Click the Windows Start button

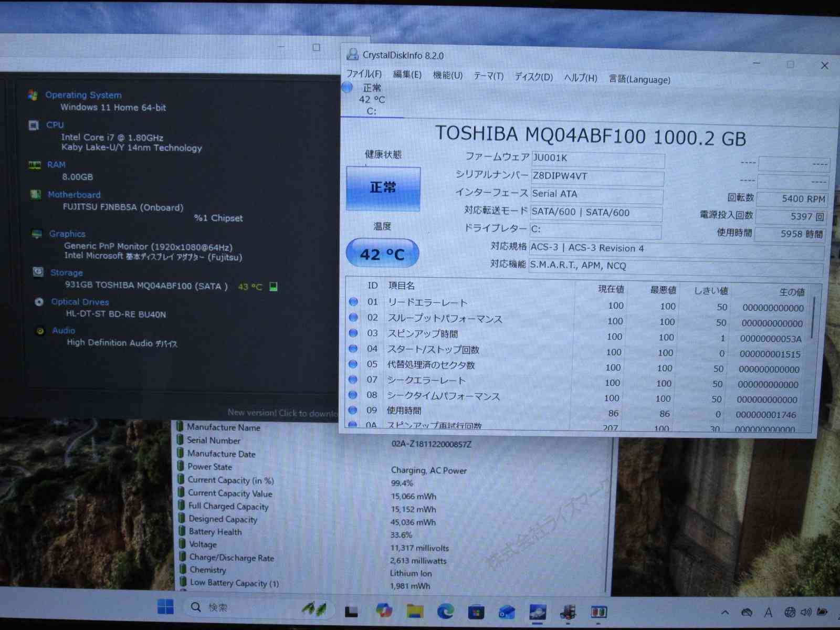(x=165, y=607)
